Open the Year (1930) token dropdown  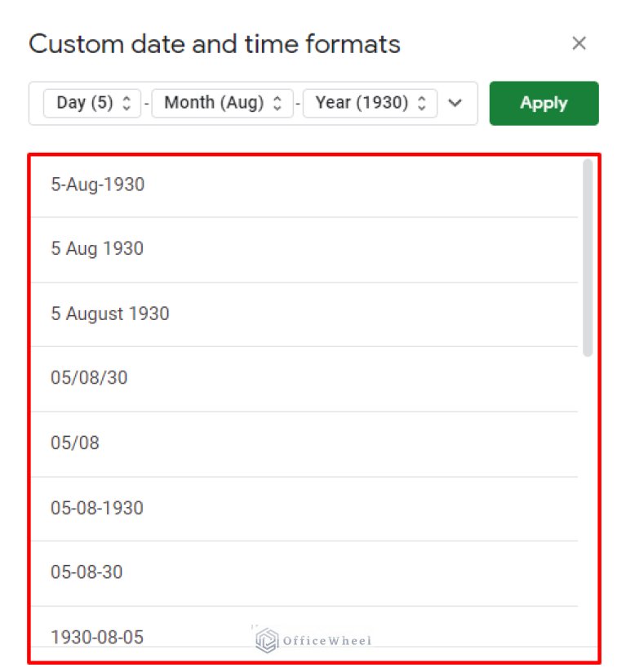(362, 103)
